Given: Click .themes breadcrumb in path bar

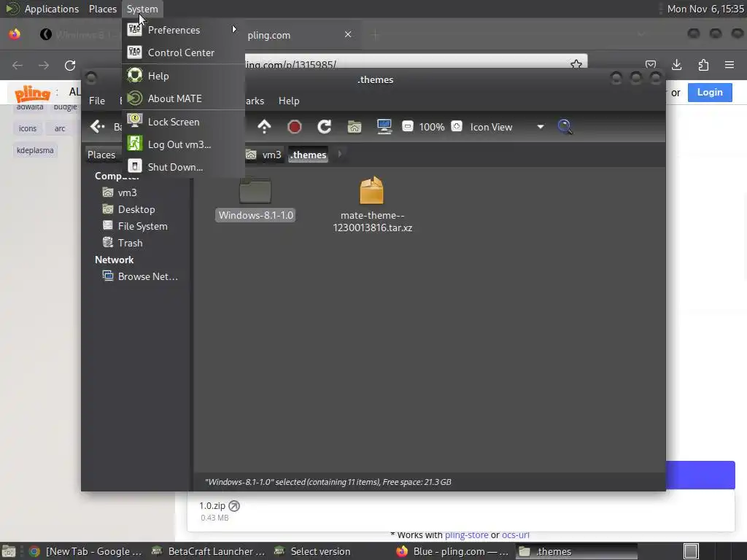Looking at the screenshot, I should (309, 155).
